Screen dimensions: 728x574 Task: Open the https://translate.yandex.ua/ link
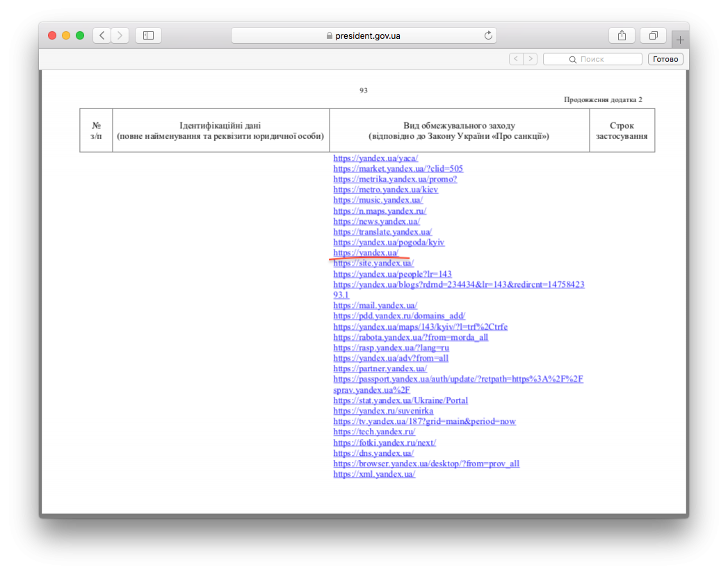coord(382,231)
